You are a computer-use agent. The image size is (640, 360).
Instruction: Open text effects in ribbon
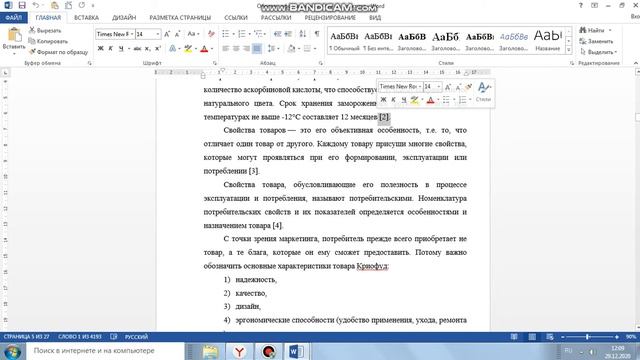(x=173, y=49)
